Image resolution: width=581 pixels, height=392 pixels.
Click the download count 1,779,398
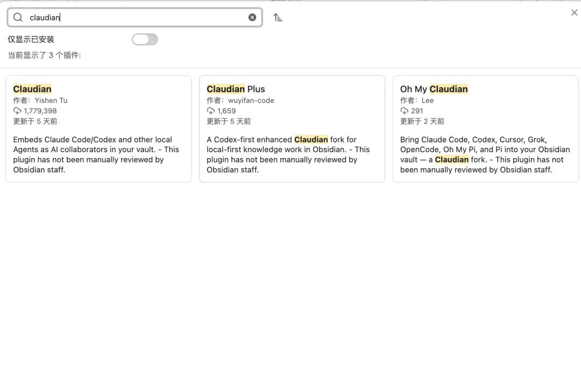[x=40, y=111]
